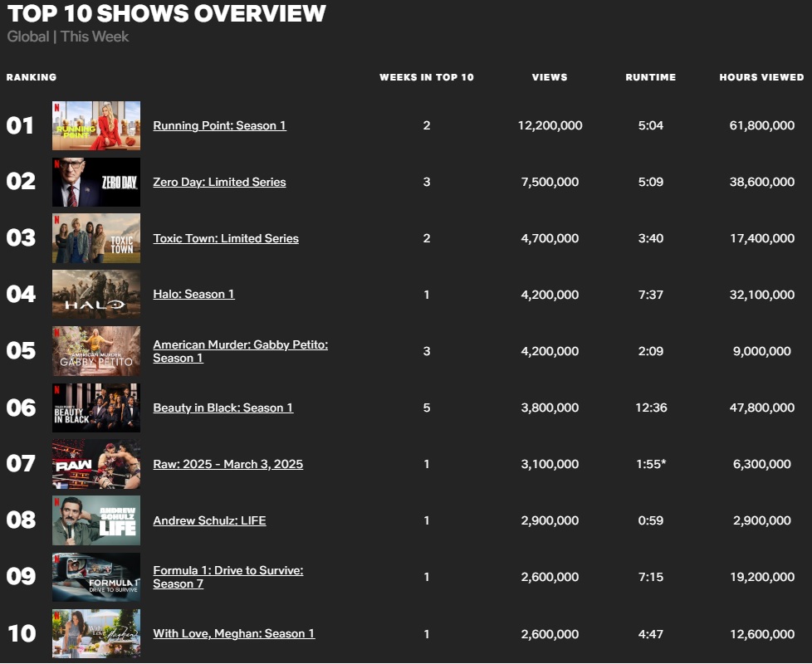Click the Andrew Schulz LIFE poster thumbnail
The image size is (812, 664).
pyautogui.click(x=96, y=520)
